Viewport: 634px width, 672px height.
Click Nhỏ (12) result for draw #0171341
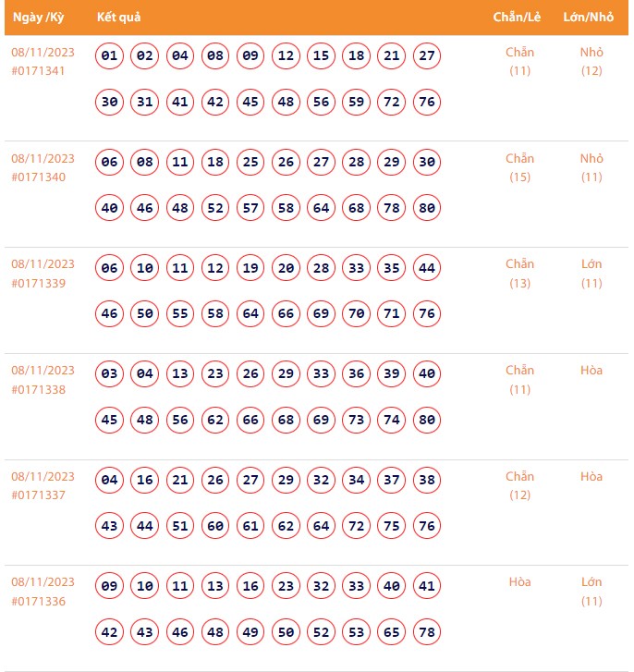click(x=591, y=61)
